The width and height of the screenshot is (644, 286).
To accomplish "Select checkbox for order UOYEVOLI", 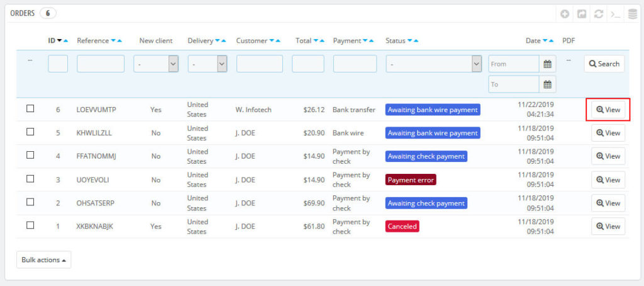I will coord(30,179).
